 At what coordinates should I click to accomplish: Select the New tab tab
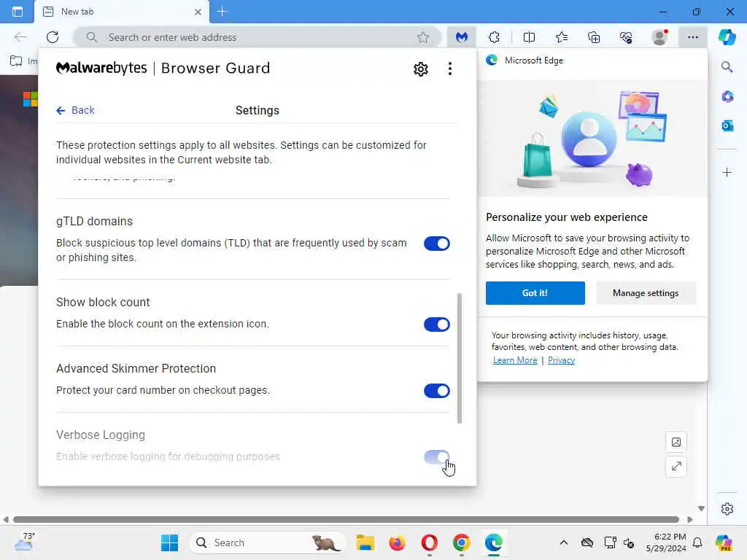coord(122,12)
